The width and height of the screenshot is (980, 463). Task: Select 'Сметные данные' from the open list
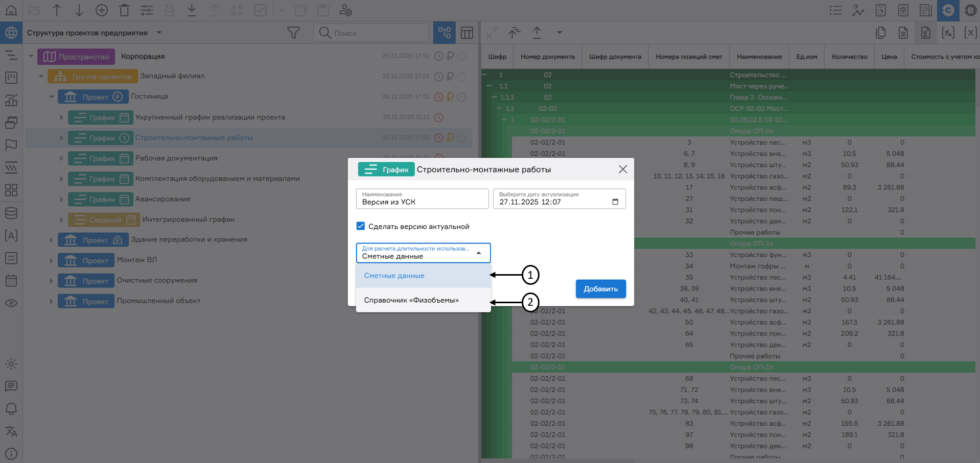tap(393, 275)
